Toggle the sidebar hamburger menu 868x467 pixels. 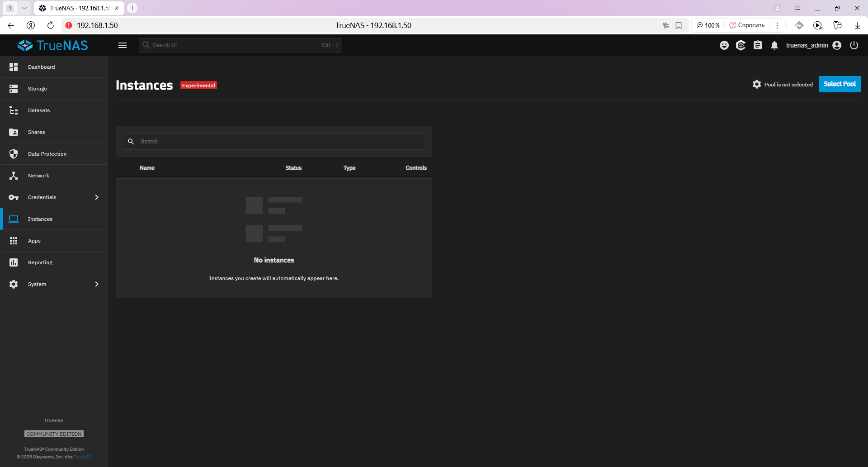[123, 45]
